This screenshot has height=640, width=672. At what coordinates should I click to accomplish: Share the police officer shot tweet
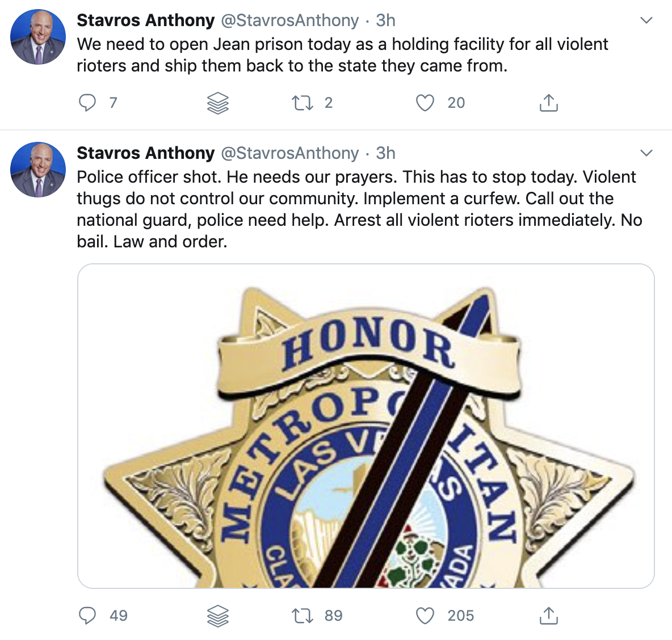click(548, 616)
